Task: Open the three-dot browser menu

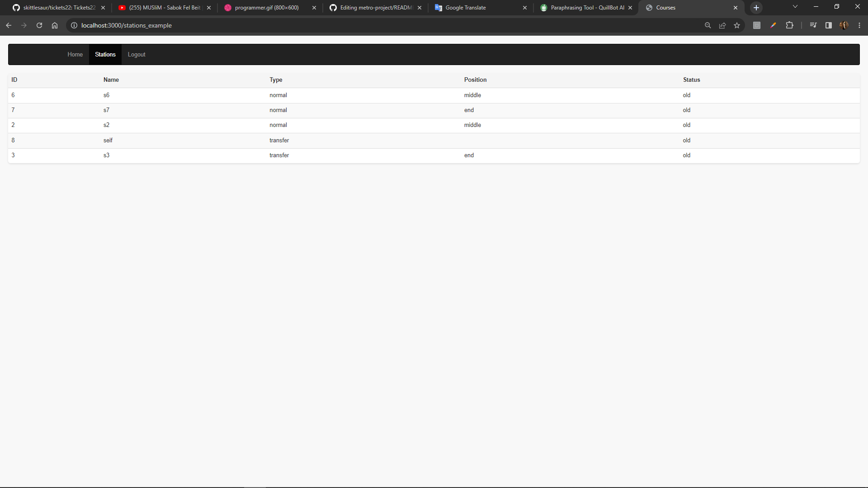Action: [859, 25]
